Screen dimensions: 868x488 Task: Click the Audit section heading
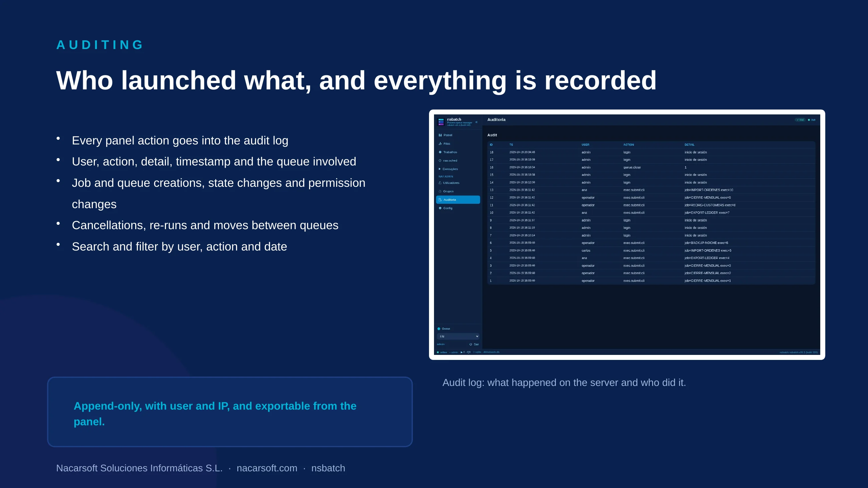[x=492, y=135]
